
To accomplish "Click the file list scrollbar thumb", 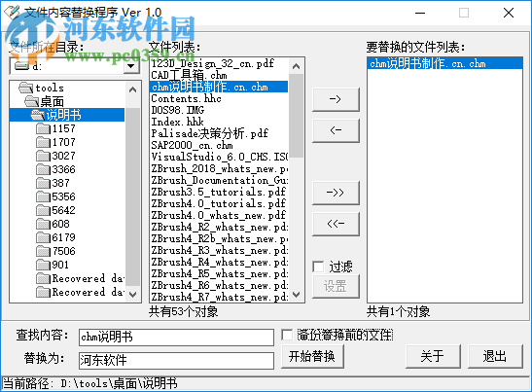I will 297,116.
